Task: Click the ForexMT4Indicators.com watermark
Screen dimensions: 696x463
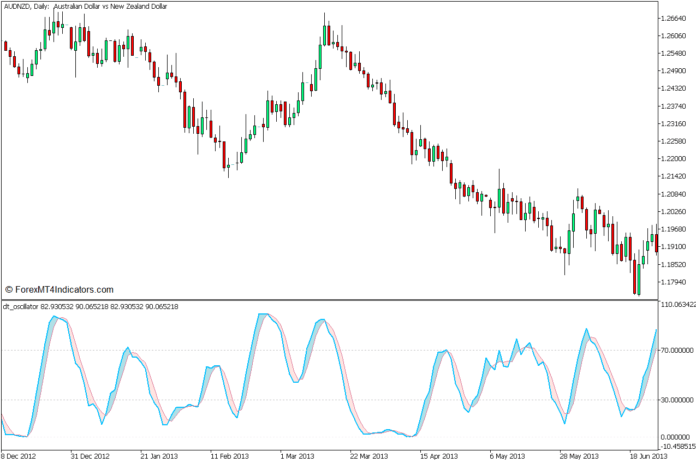Action: point(58,290)
